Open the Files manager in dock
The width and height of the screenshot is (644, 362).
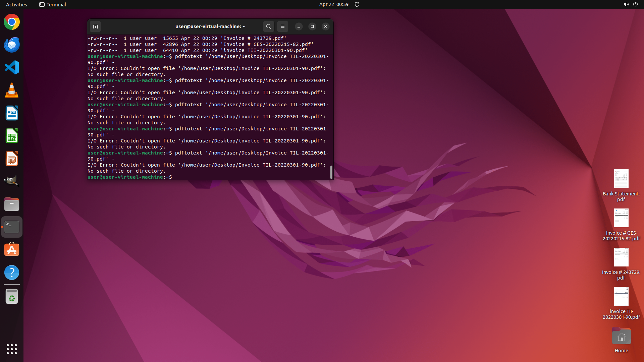pyautogui.click(x=12, y=204)
